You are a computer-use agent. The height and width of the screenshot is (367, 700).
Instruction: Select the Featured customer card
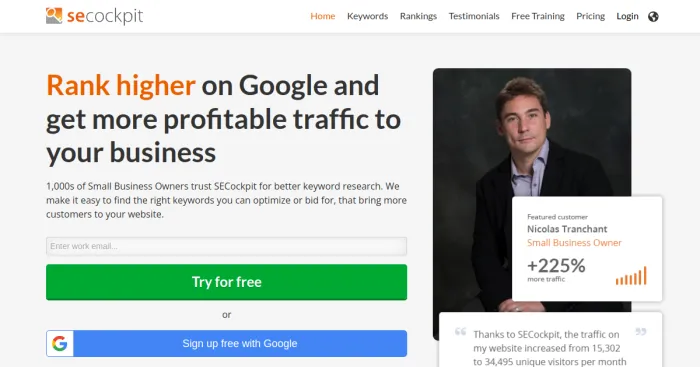point(587,249)
